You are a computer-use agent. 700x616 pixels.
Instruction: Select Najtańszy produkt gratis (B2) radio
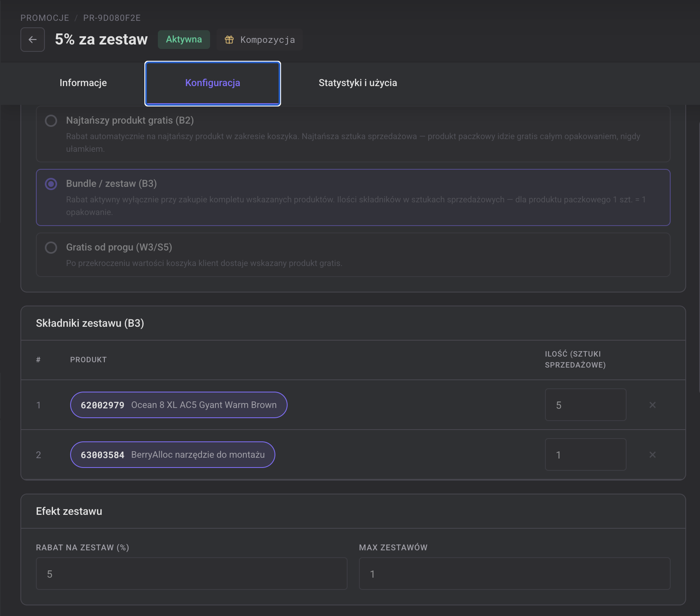(51, 121)
